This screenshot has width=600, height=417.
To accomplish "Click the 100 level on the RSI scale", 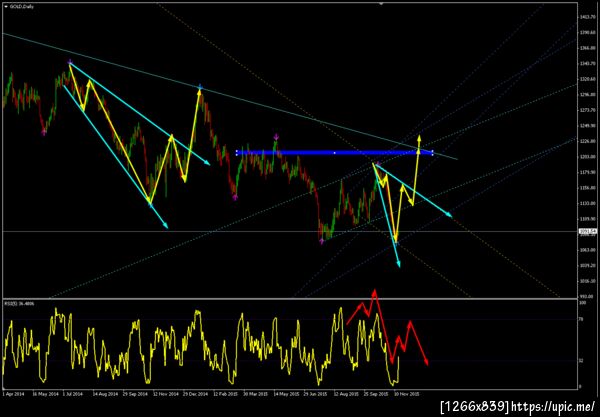I will [582, 303].
